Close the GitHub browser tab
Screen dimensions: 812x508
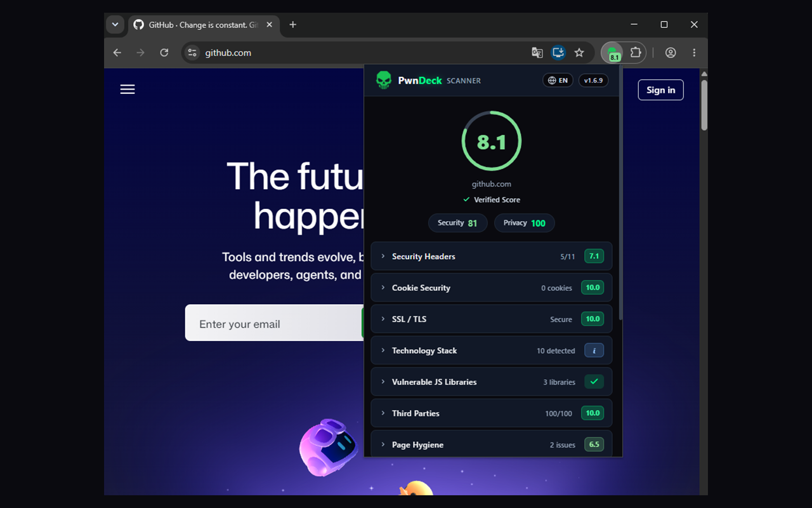pyautogui.click(x=270, y=25)
